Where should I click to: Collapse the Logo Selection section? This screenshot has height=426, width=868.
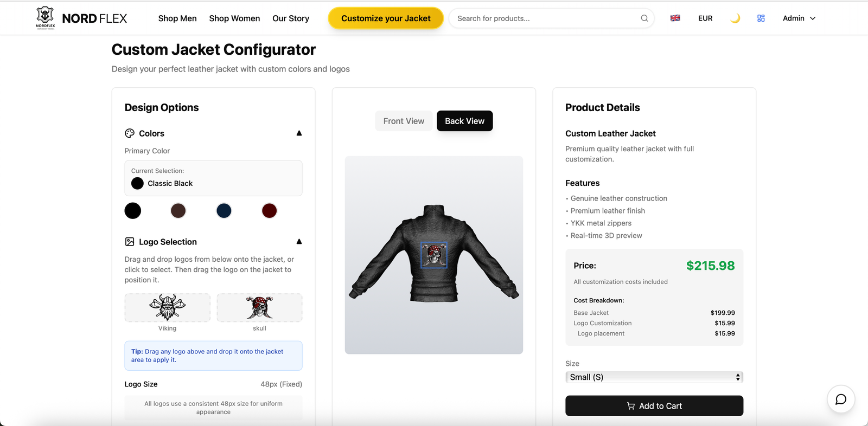click(299, 242)
